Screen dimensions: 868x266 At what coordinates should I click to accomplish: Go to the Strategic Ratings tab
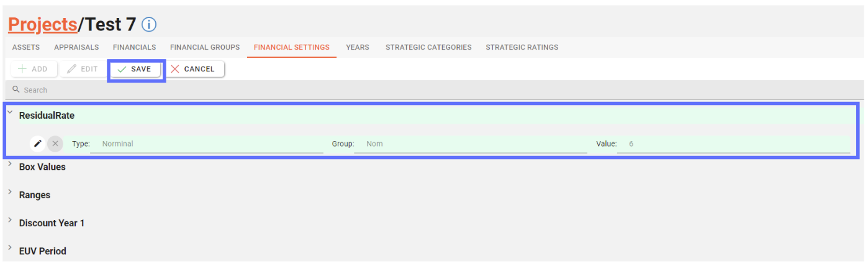coord(522,47)
